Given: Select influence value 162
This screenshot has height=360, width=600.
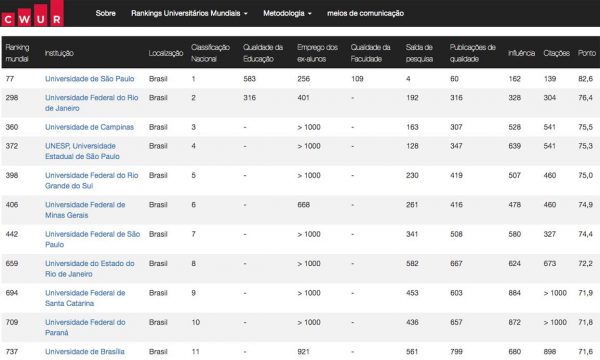Looking at the screenshot, I should [514, 79].
